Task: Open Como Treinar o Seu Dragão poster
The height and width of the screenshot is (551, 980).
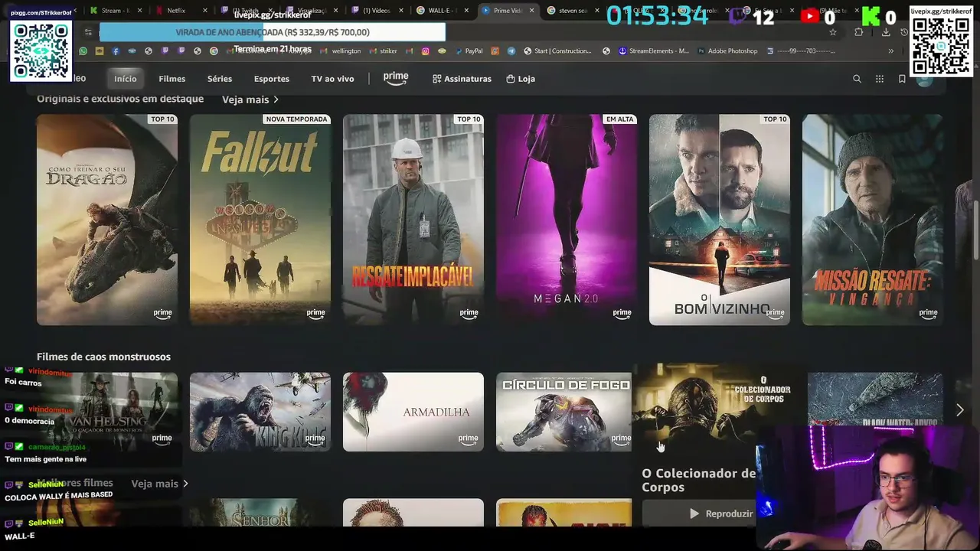Action: pos(107,220)
